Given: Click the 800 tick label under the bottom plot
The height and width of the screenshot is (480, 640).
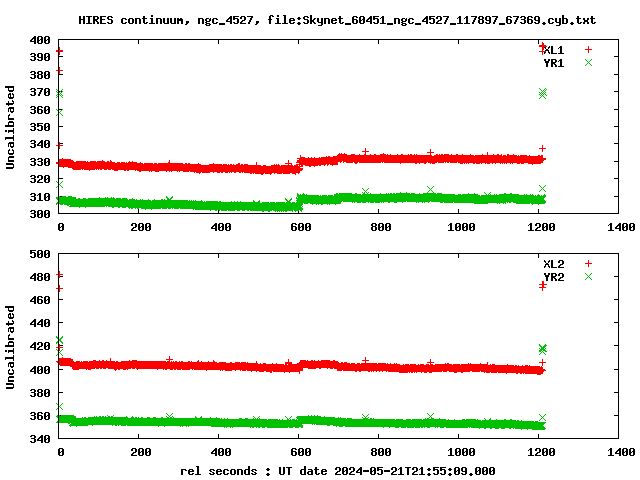Looking at the screenshot, I should 381,452.
